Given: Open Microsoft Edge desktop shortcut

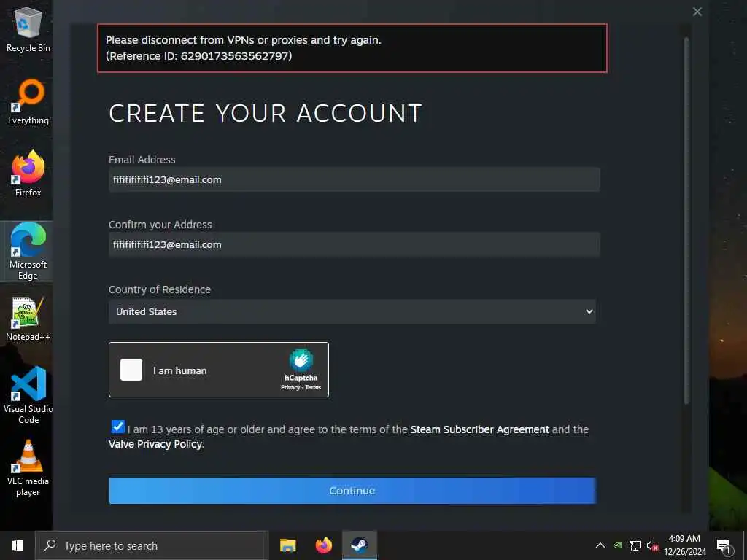Looking at the screenshot, I should [x=28, y=251].
